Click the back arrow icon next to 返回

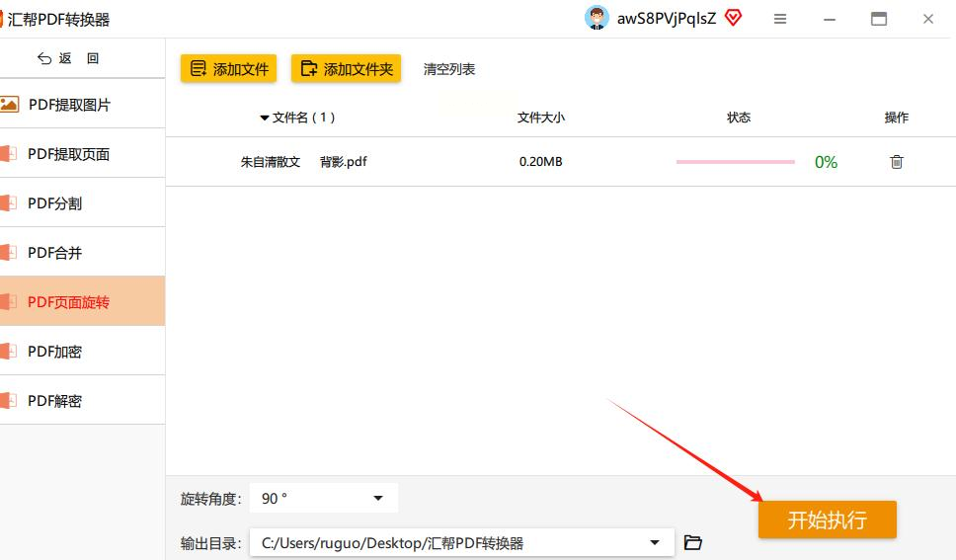pos(44,58)
